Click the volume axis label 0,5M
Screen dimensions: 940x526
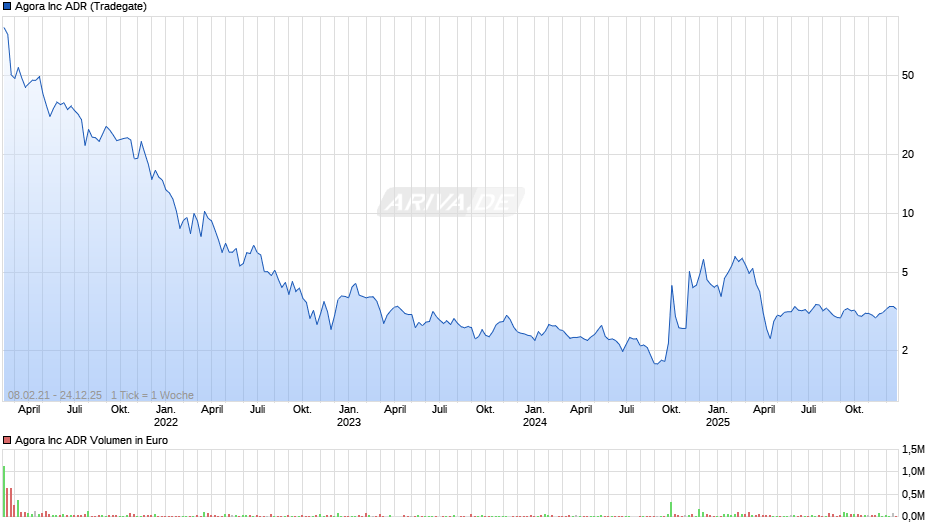(x=913, y=494)
